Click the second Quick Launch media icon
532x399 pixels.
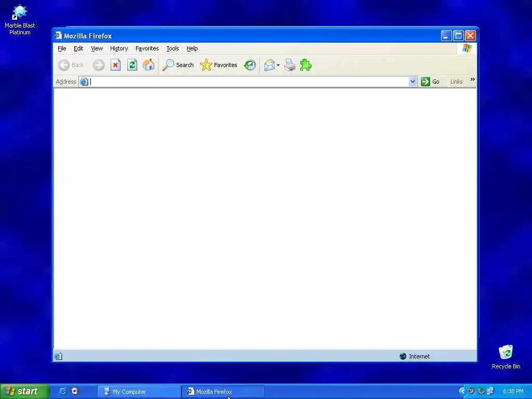(x=75, y=391)
